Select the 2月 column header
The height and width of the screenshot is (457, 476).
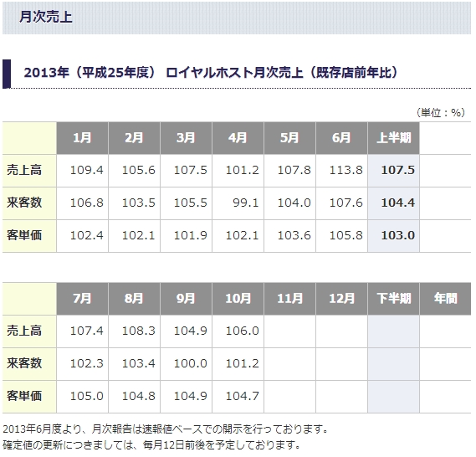(x=134, y=138)
